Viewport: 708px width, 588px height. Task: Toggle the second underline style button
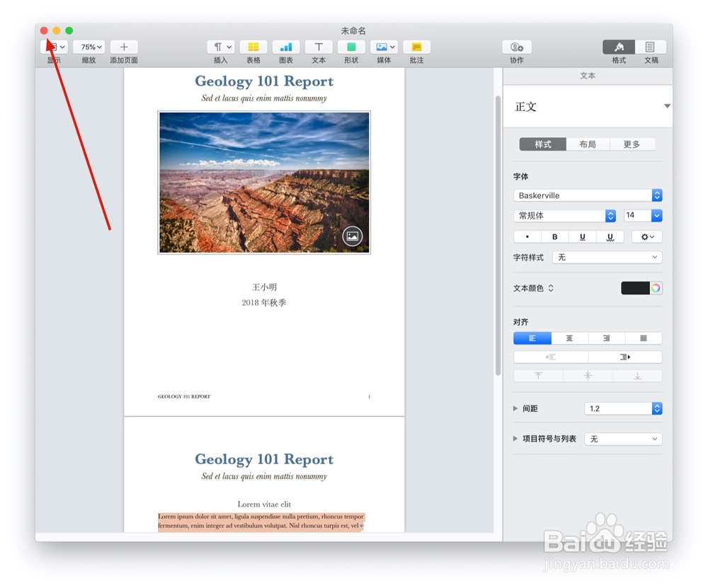point(610,237)
